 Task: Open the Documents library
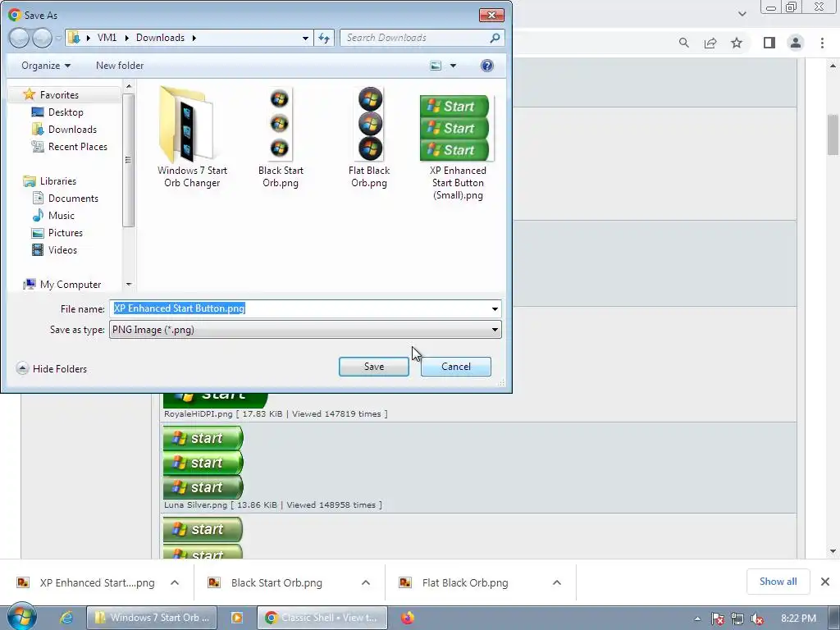click(73, 199)
